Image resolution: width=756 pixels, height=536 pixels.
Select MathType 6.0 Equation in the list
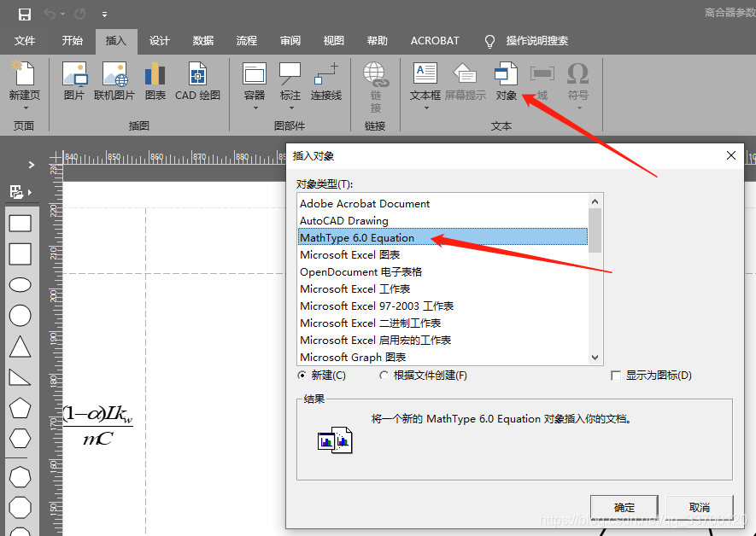coord(443,237)
